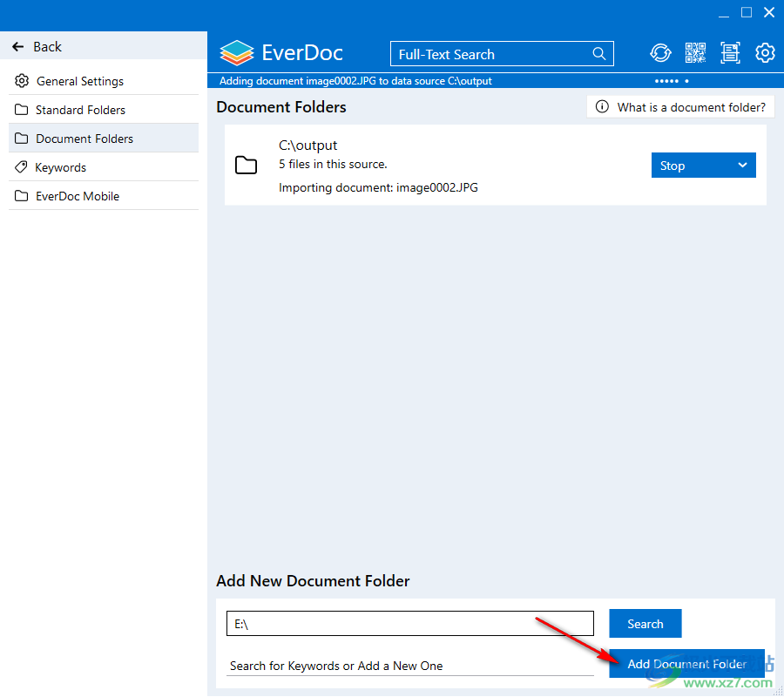Click the E:\ folder path field

(410, 624)
